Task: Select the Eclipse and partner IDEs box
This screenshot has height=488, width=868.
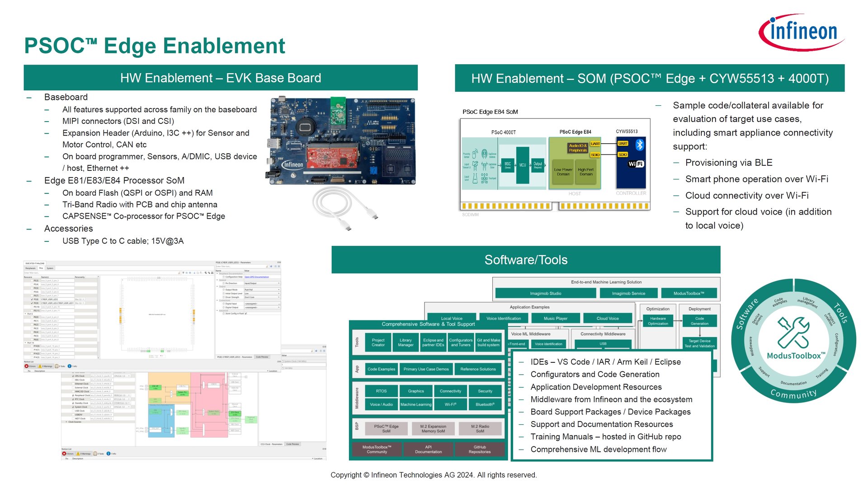Action: (433, 343)
